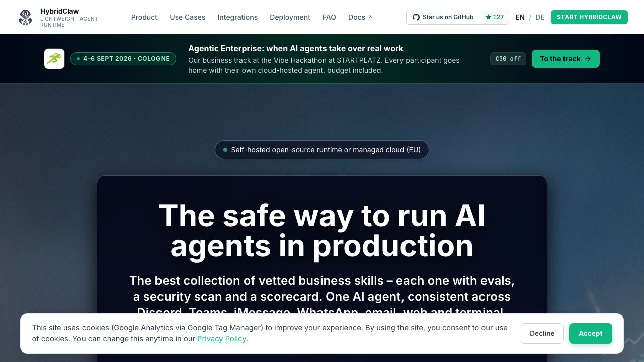Click the LIGHTWEIGHT AGENT RUNTIME tagline
The height and width of the screenshot is (362, 644).
[x=69, y=22]
